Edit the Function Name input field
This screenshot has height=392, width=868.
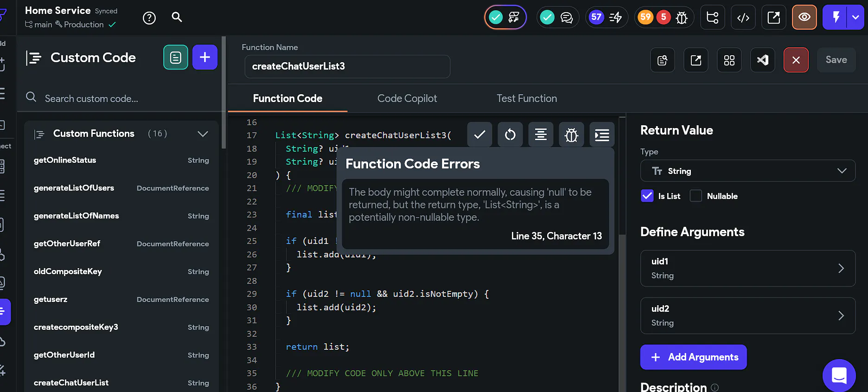click(347, 66)
